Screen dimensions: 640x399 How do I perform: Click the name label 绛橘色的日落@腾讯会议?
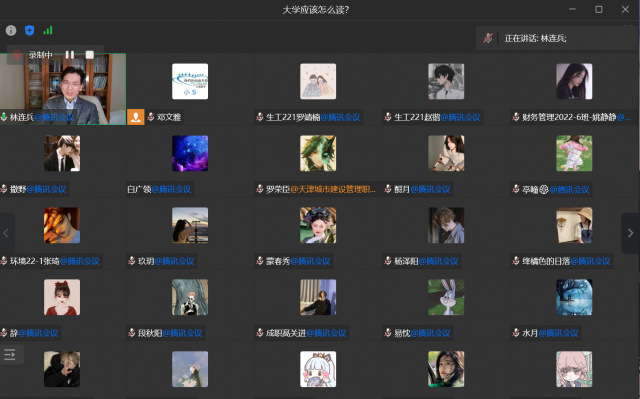coord(566,261)
